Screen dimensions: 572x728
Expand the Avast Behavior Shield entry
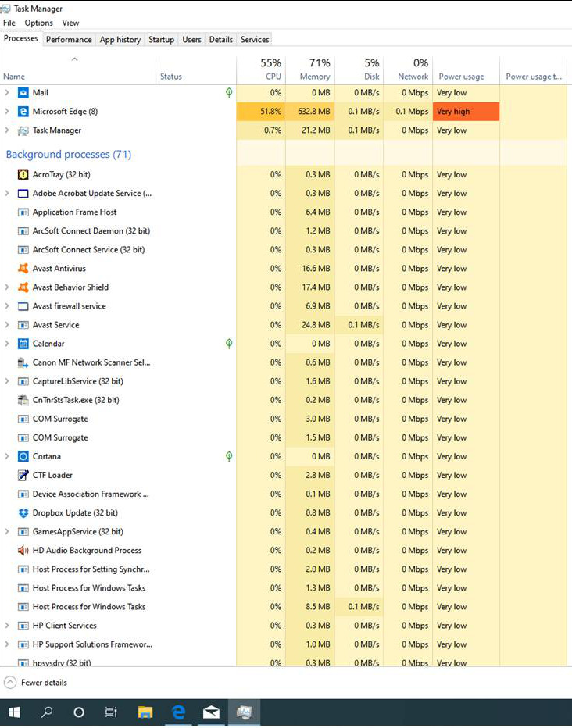7,287
